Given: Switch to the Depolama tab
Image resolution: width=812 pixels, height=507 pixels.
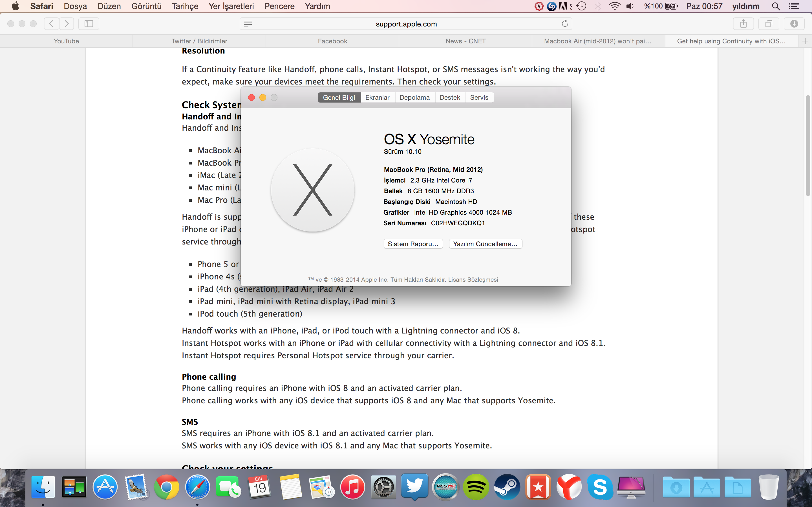Looking at the screenshot, I should (414, 97).
